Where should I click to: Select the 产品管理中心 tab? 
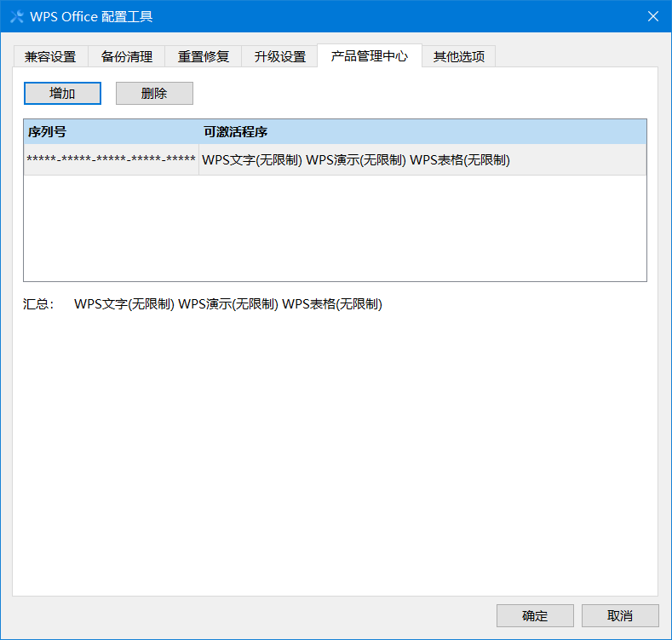[370, 55]
